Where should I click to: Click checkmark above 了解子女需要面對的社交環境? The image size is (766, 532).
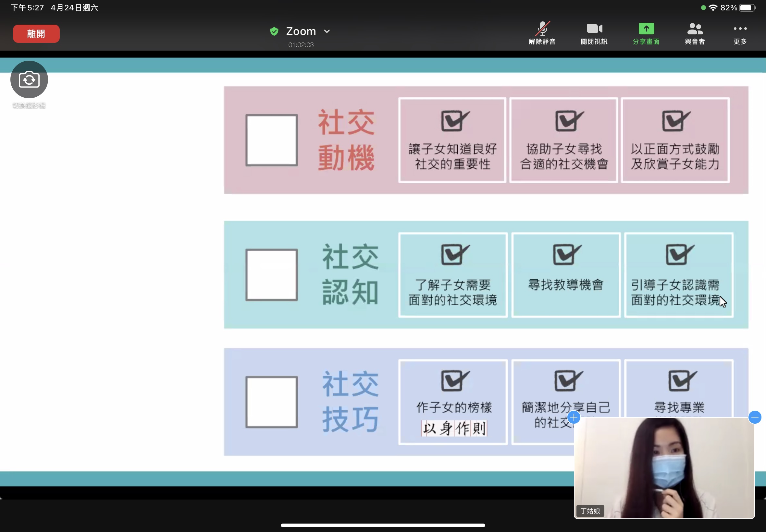point(455,254)
